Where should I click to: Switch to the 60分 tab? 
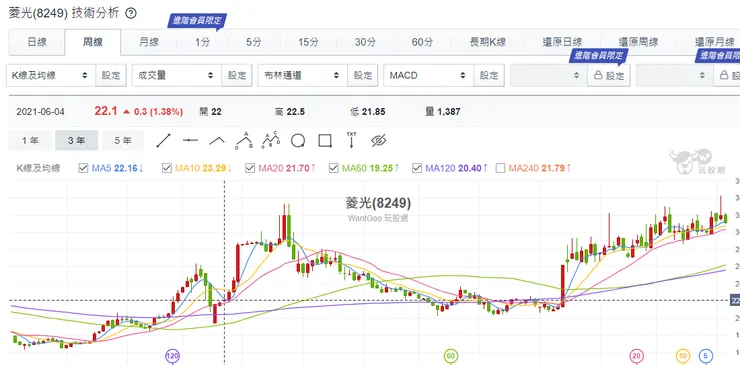click(422, 42)
